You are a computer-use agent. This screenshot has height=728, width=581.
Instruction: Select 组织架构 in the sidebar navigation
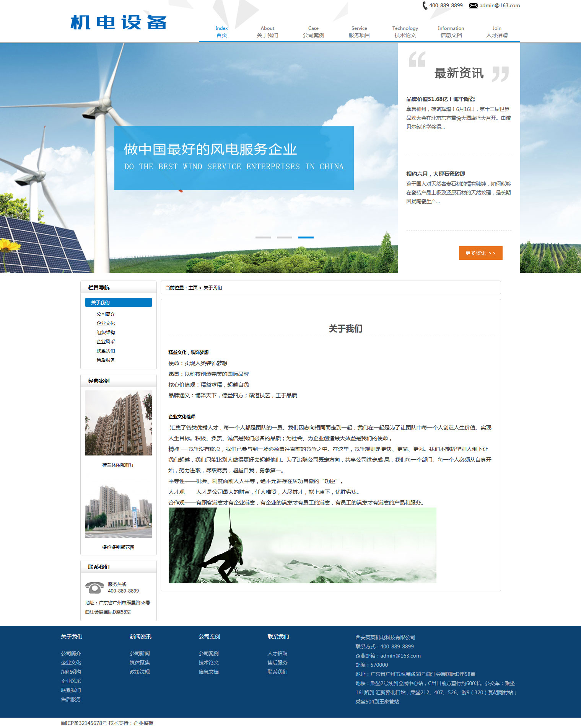[x=106, y=332]
